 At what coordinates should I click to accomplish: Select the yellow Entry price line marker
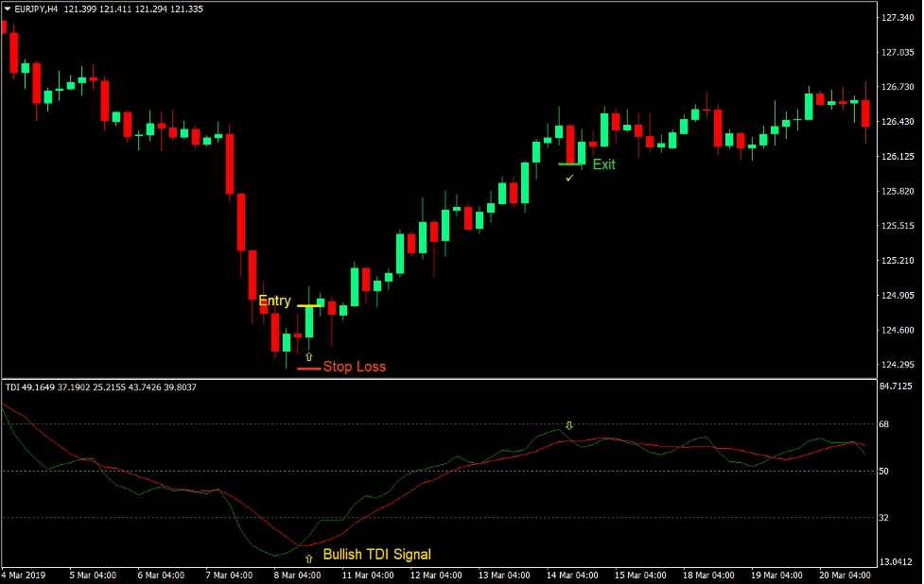(x=308, y=306)
